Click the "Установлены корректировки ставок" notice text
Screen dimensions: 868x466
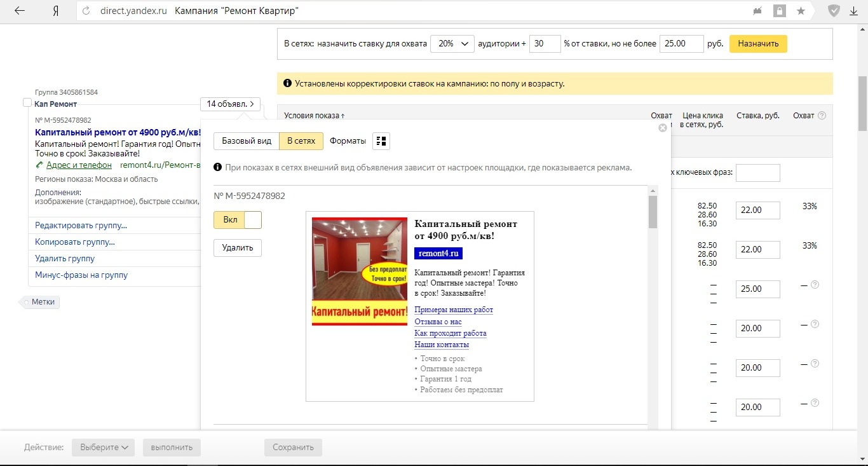[x=430, y=83]
